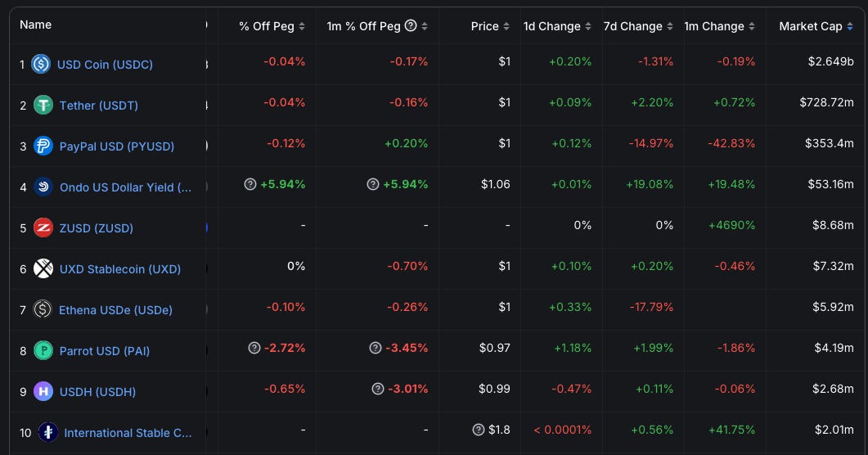The image size is (868, 455).
Task: Click USDH off peg -0.65%
Action: [x=285, y=390]
